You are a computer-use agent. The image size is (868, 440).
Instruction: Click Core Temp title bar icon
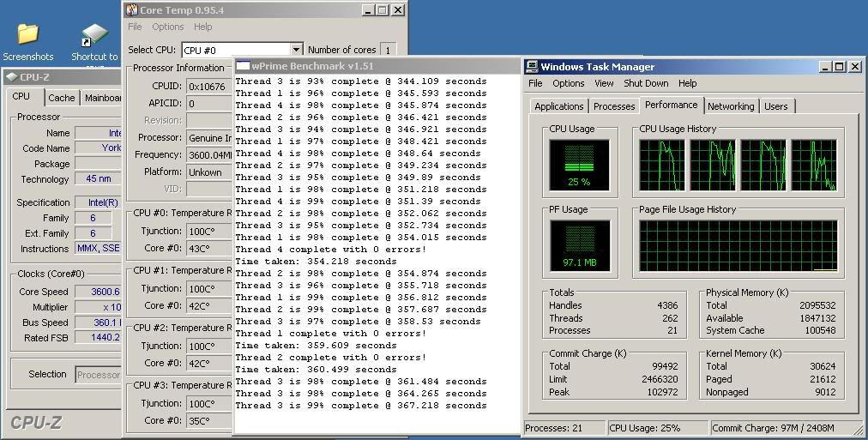coord(132,10)
